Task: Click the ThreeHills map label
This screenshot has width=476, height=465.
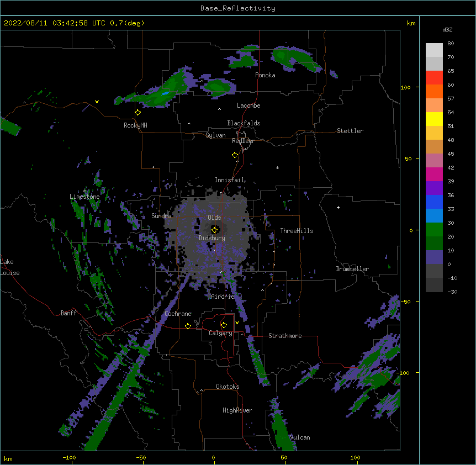Action: [x=297, y=231]
